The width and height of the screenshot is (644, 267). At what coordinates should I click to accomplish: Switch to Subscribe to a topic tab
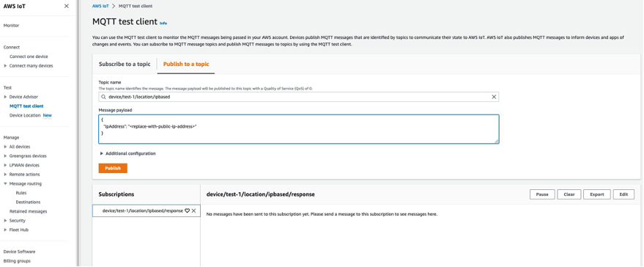point(125,64)
